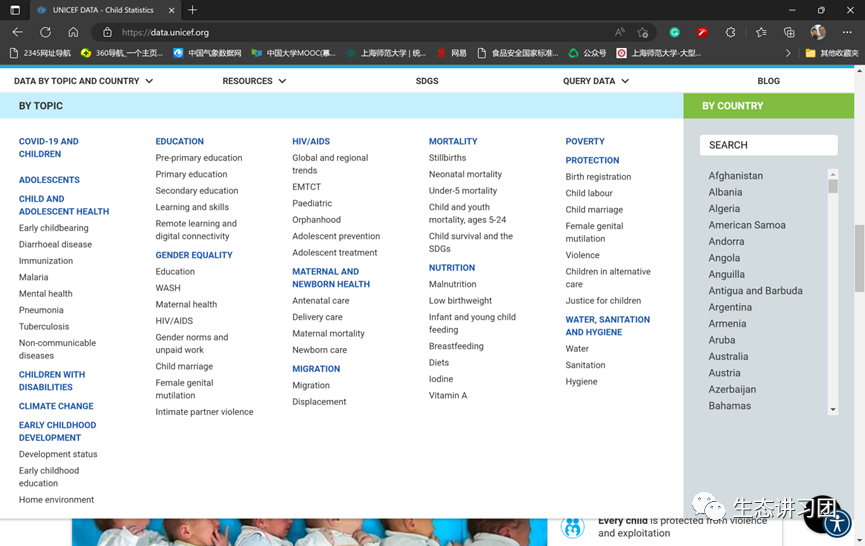Show more bookmarks bar items chevron
The image size is (865, 546).
point(788,53)
